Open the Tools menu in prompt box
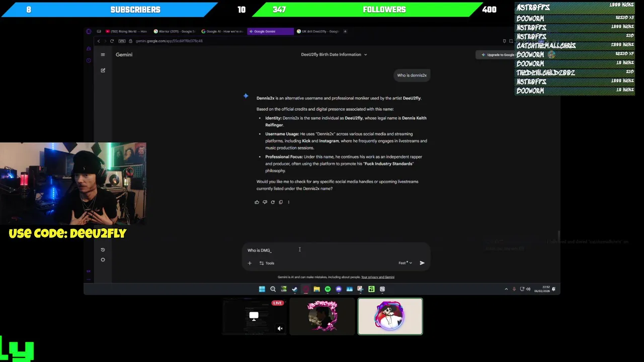This screenshot has height=362, width=644. pyautogui.click(x=267, y=263)
